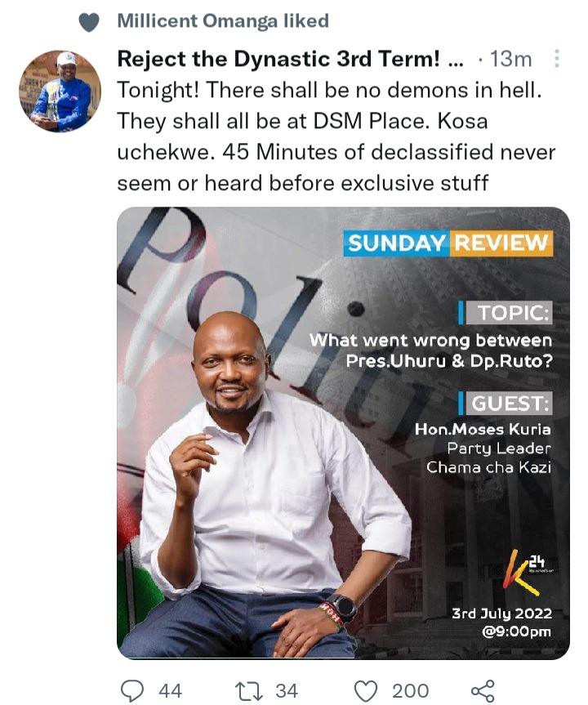The height and width of the screenshot is (705, 588).
Task: Click the filled heart liked indicator icon
Action: tap(89, 22)
